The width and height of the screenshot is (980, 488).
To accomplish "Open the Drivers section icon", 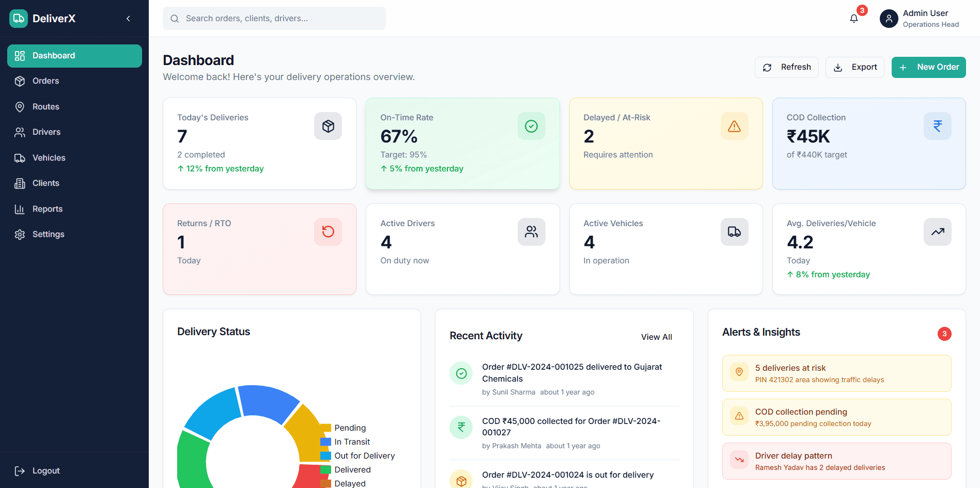I will [x=20, y=132].
